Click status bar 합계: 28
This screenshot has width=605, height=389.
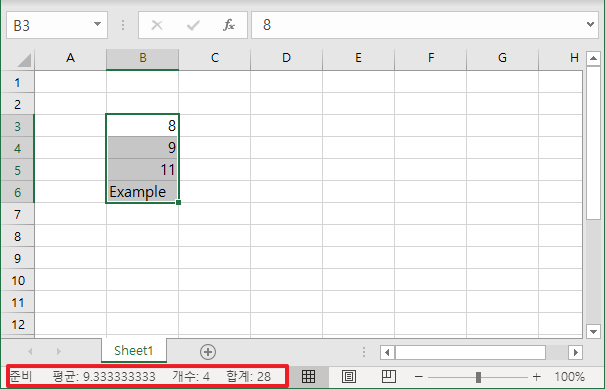click(248, 377)
